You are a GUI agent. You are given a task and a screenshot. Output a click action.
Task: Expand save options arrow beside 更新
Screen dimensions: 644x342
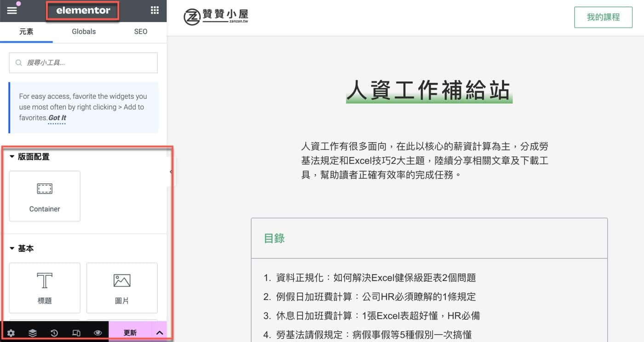[160, 333]
